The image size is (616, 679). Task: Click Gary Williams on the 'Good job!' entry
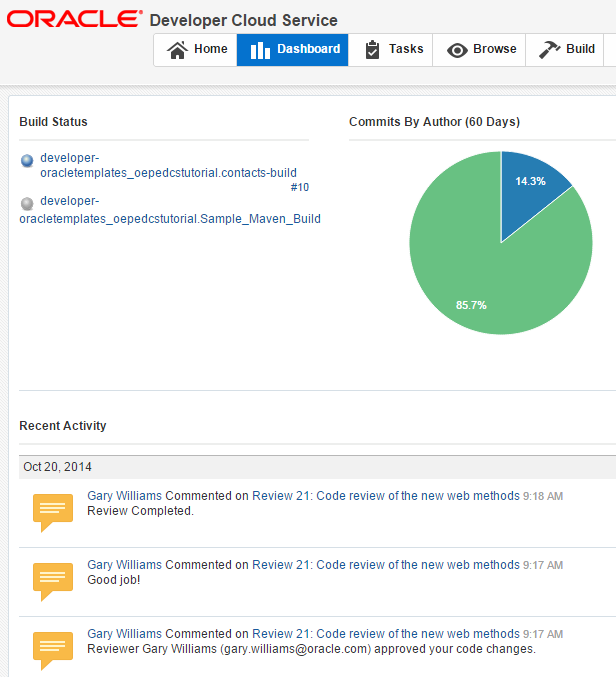[x=124, y=565]
